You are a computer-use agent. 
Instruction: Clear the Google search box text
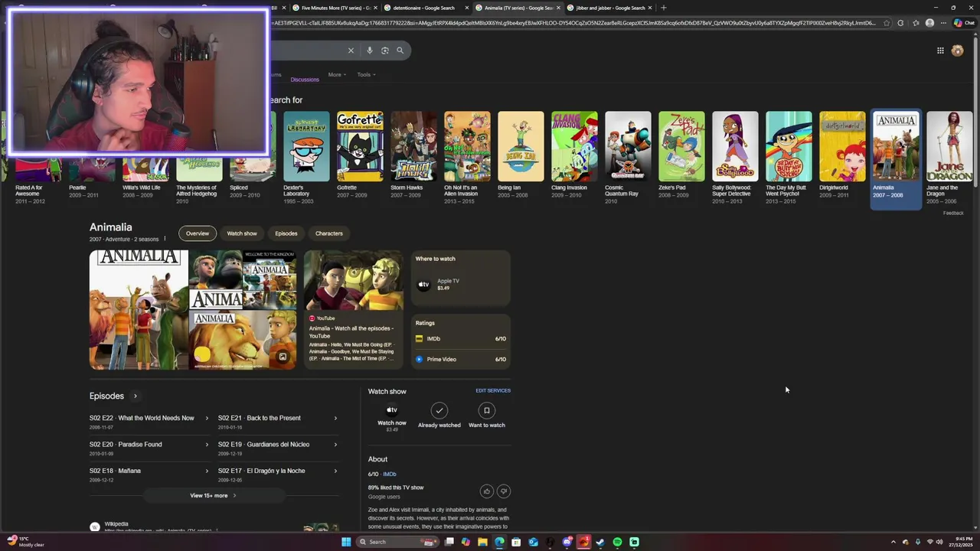pyautogui.click(x=351, y=51)
